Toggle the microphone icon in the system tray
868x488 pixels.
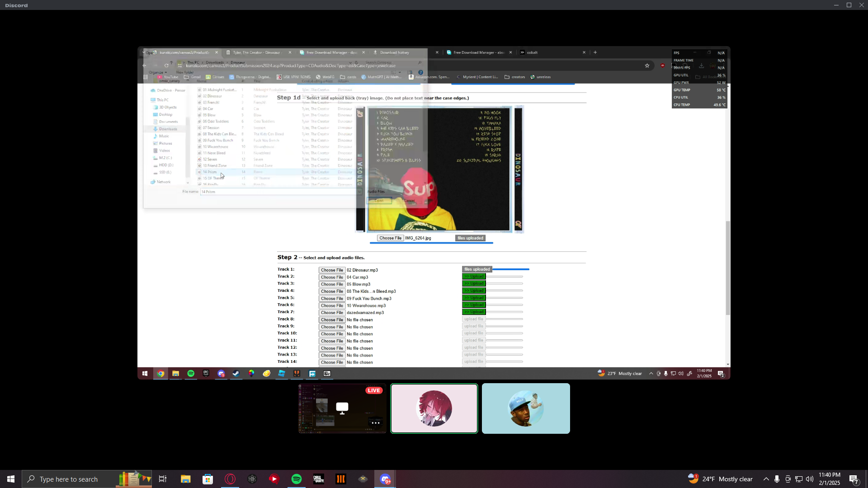pos(777,479)
